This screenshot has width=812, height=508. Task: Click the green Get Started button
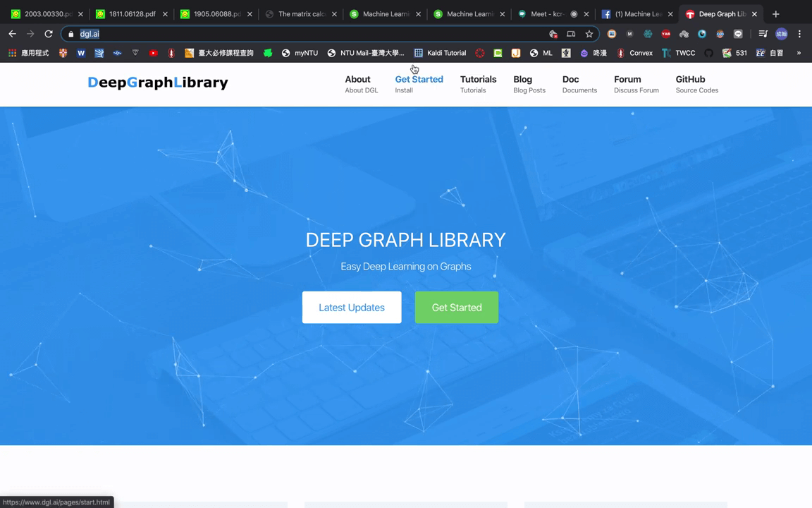457,308
